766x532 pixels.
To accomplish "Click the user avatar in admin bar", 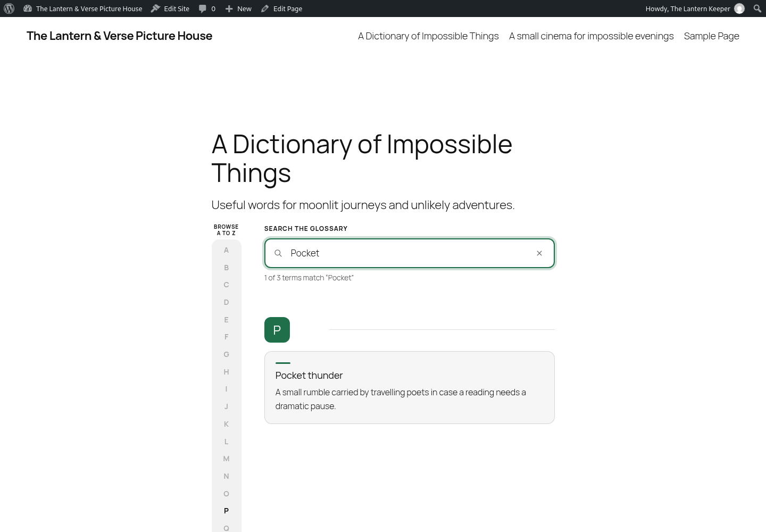I will click(x=739, y=9).
